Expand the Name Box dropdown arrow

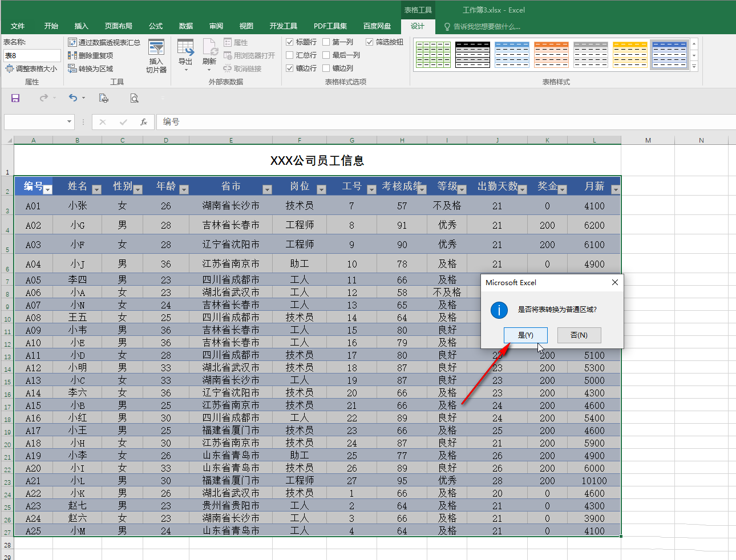pos(70,122)
